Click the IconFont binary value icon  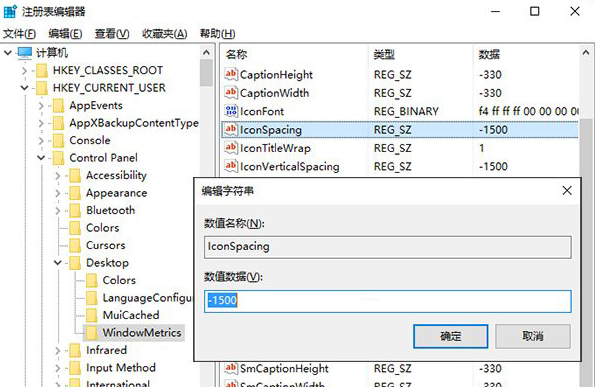(x=231, y=111)
